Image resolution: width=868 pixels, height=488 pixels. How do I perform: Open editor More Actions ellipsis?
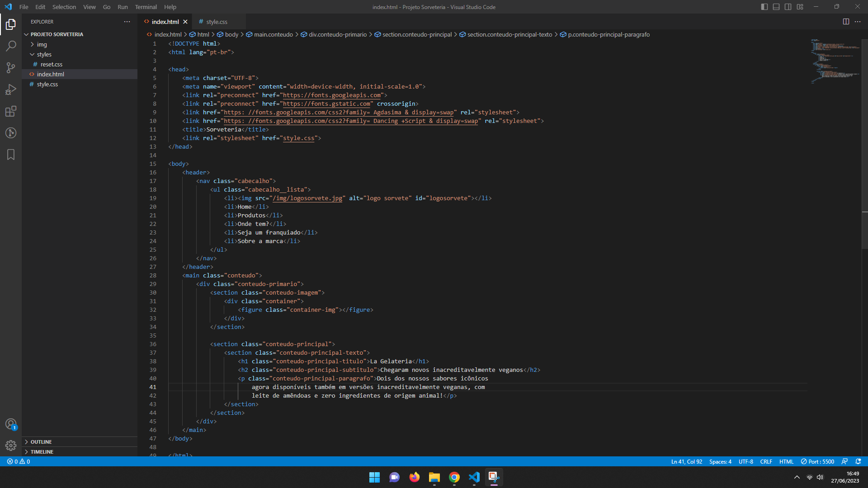858,22
